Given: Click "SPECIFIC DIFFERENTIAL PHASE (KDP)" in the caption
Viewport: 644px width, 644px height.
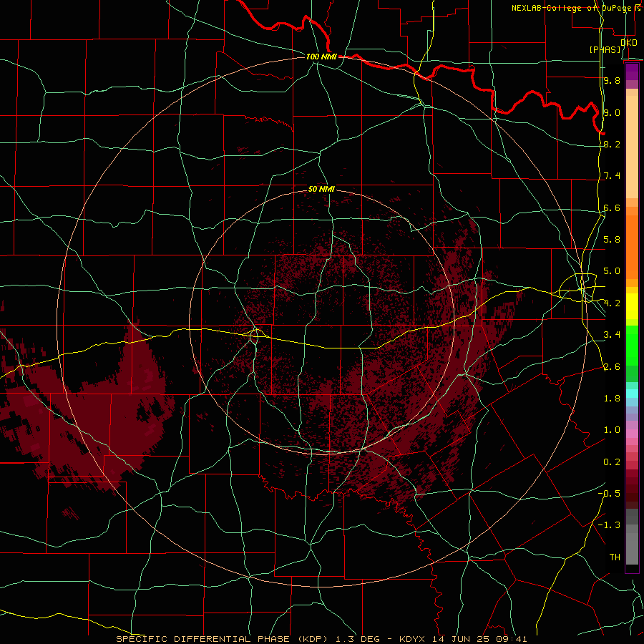Looking at the screenshot, I should 220,639.
